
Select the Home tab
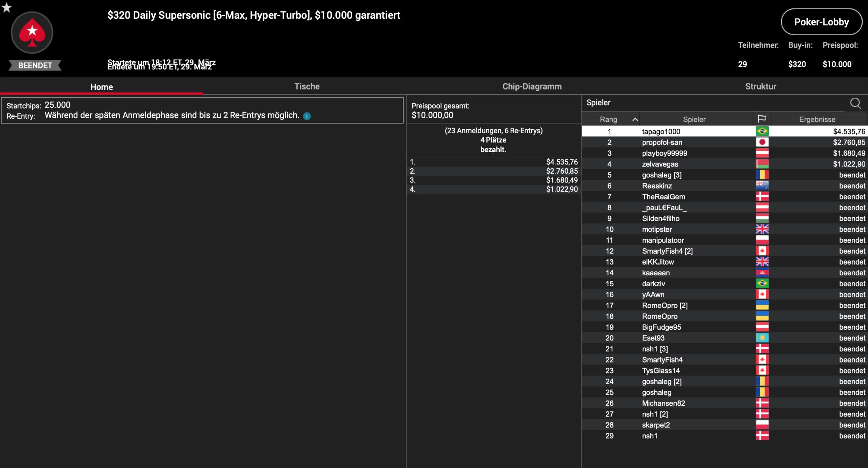tap(101, 87)
